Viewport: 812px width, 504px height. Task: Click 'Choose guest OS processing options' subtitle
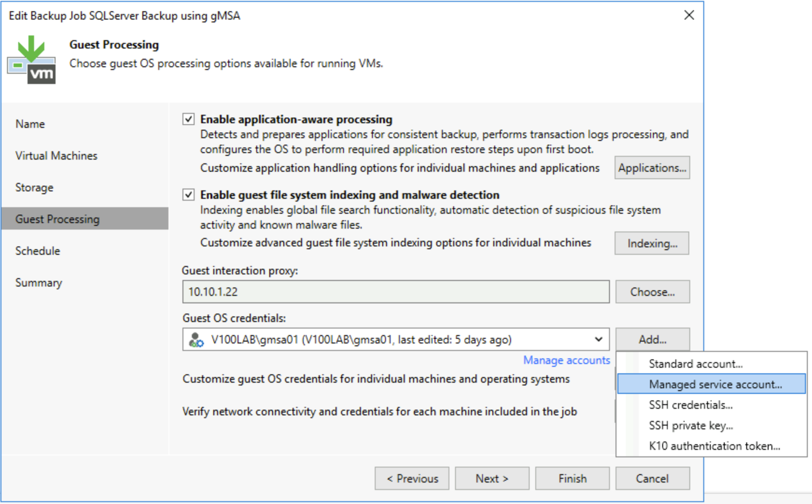tap(226, 63)
